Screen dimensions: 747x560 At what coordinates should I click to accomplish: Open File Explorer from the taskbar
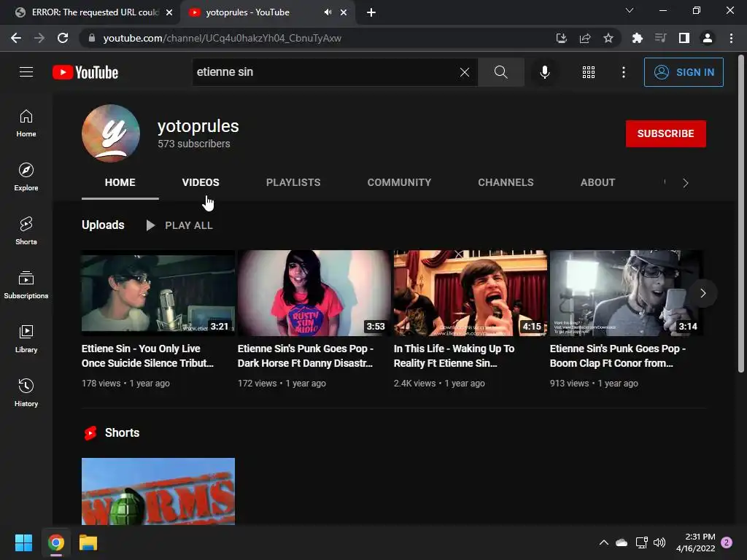click(88, 542)
